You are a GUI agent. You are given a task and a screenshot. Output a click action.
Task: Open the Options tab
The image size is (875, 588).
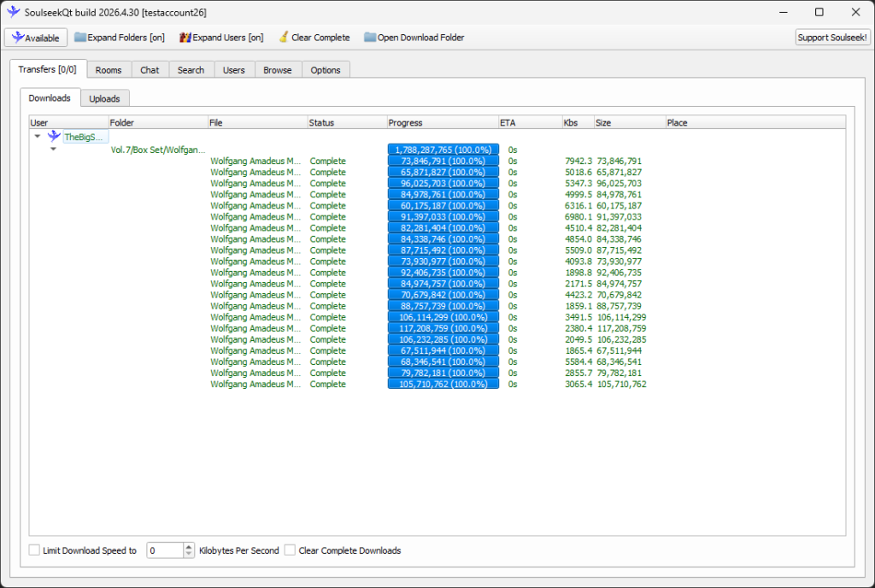coord(326,70)
